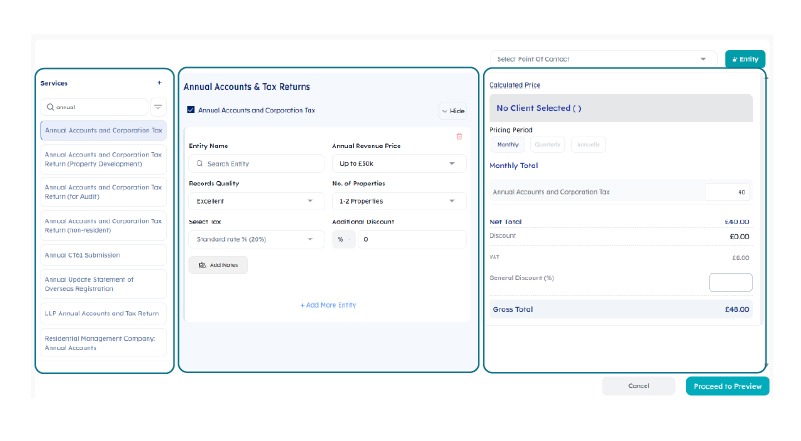Viewport: 801px width, 441px height.
Task: Click the Add More Entity link
Action: pyautogui.click(x=328, y=305)
